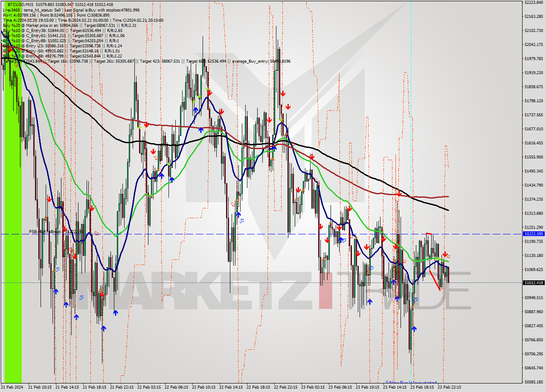Image resolution: width=546 pixels, height=392 pixels.
Task: Click the current price tag 51012.418
Action: point(533,282)
